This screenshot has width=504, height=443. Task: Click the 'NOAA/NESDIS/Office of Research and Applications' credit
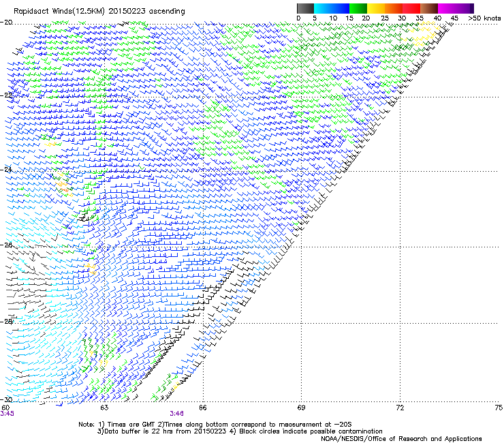(401, 439)
